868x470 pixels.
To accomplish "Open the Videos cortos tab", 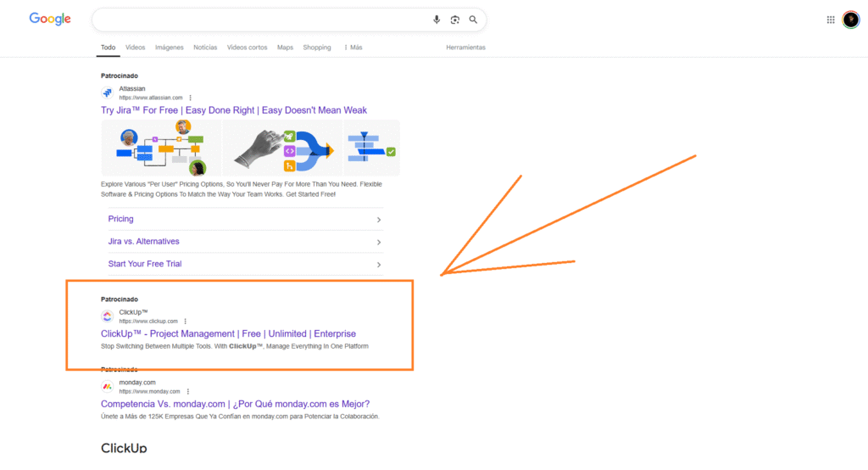I will [247, 48].
